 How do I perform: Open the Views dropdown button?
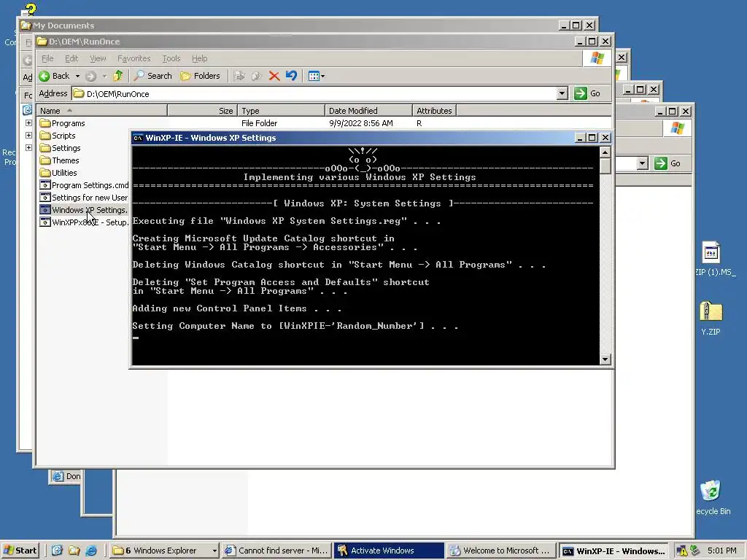pyautogui.click(x=316, y=76)
